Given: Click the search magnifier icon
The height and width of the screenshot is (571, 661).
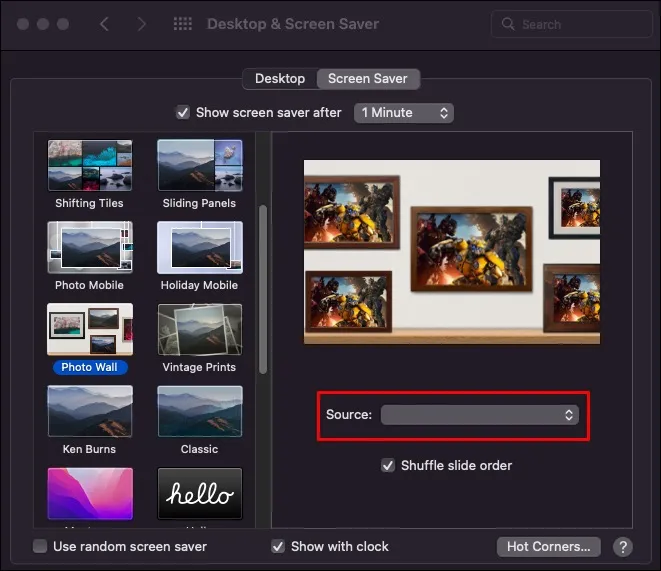Looking at the screenshot, I should [508, 24].
